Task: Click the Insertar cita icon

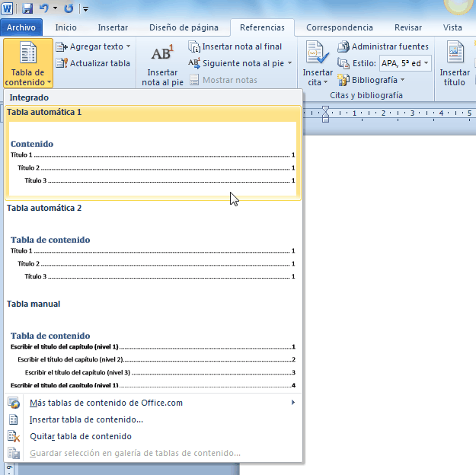Action: 318,53
